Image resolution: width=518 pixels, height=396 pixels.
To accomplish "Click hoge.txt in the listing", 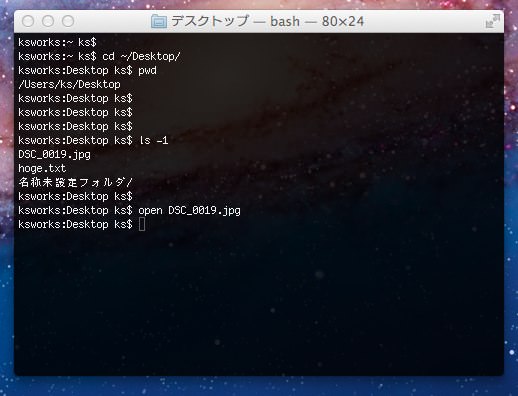I will tap(42, 168).
